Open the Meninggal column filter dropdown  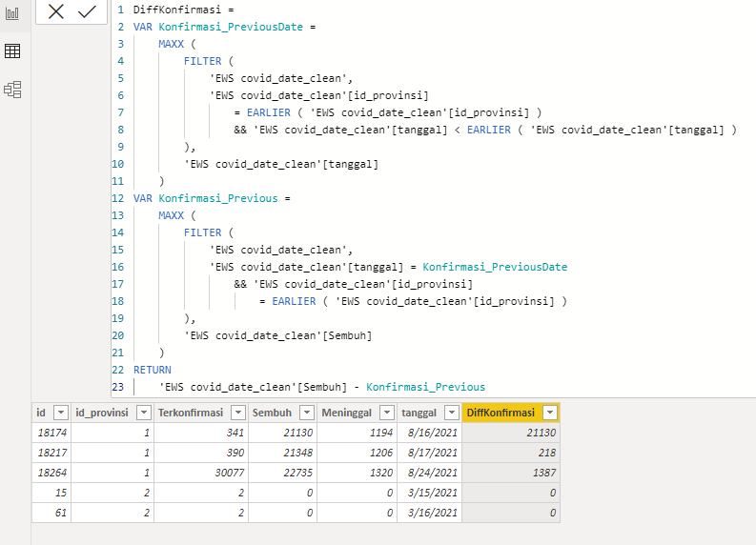(387, 413)
